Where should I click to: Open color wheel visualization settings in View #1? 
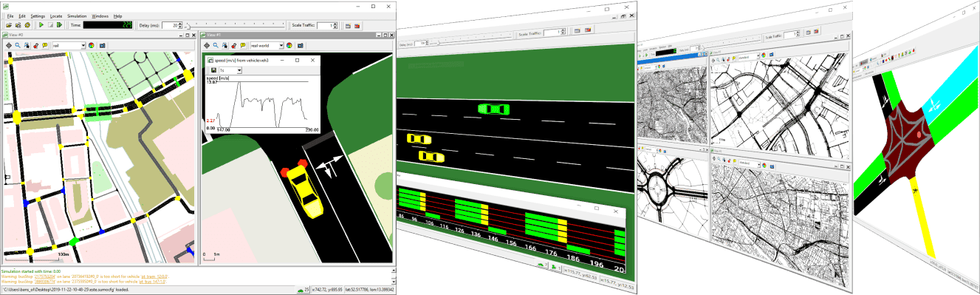(289, 45)
